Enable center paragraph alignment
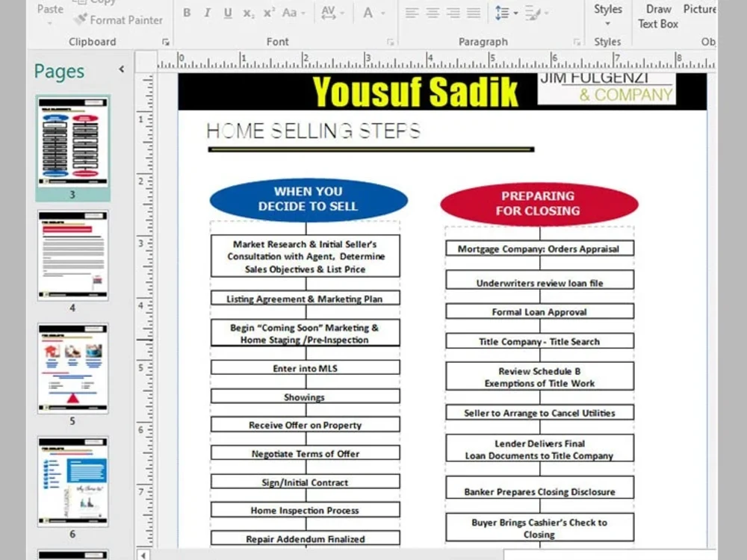 [431, 12]
